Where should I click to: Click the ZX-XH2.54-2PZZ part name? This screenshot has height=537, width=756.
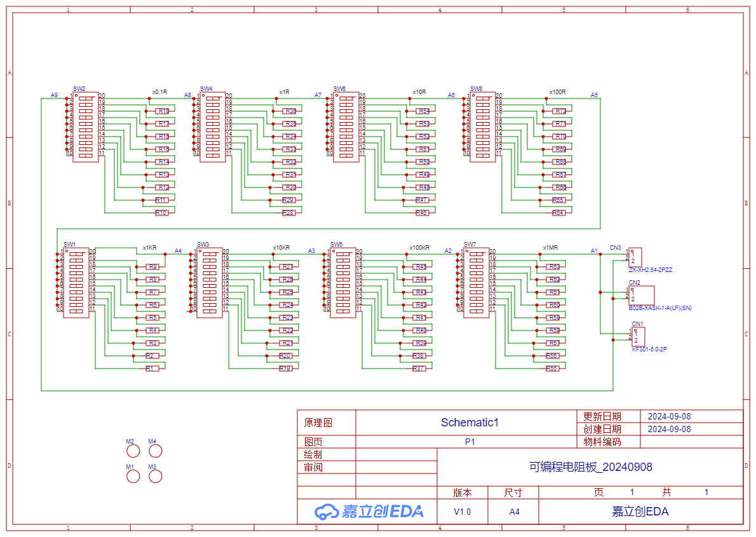coord(651,270)
